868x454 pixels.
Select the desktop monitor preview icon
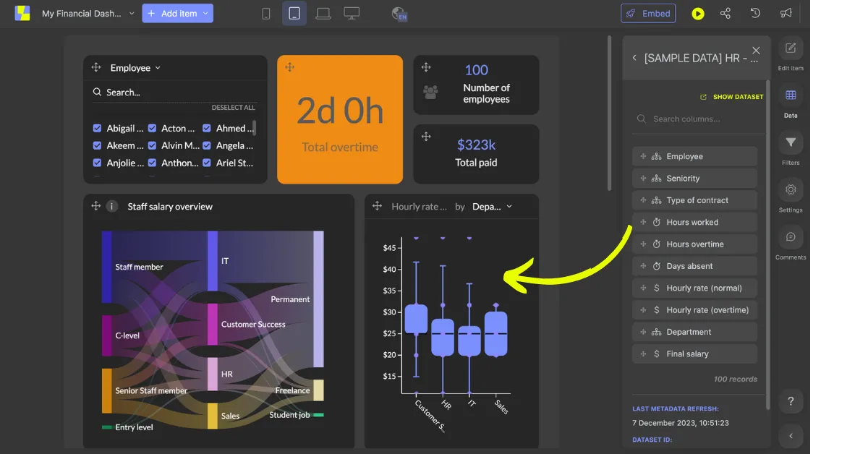tap(352, 13)
